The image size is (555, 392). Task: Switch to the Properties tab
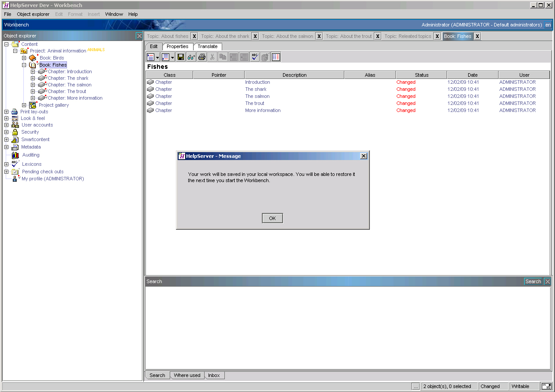point(178,46)
